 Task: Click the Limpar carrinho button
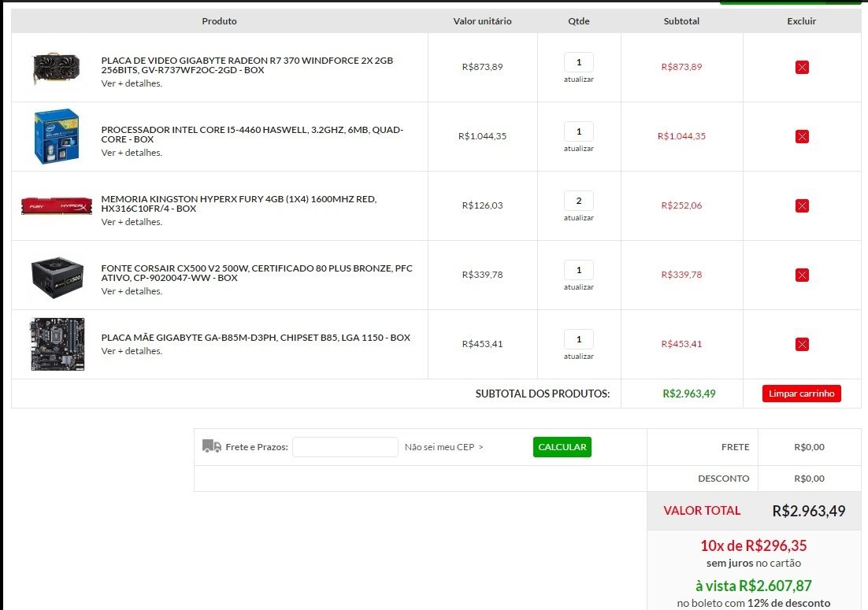coord(801,394)
